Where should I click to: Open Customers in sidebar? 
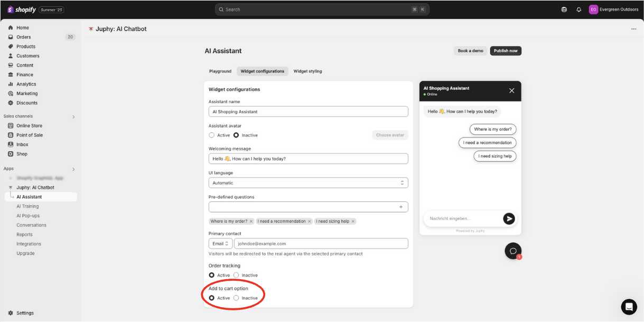[x=28, y=56]
